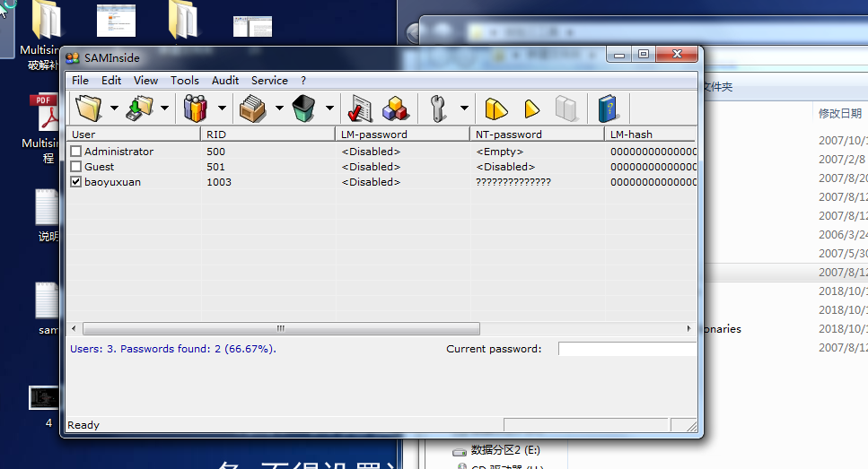868x469 pixels.
Task: Click the 修改日期 column header in Explorer window
Action: (x=840, y=113)
